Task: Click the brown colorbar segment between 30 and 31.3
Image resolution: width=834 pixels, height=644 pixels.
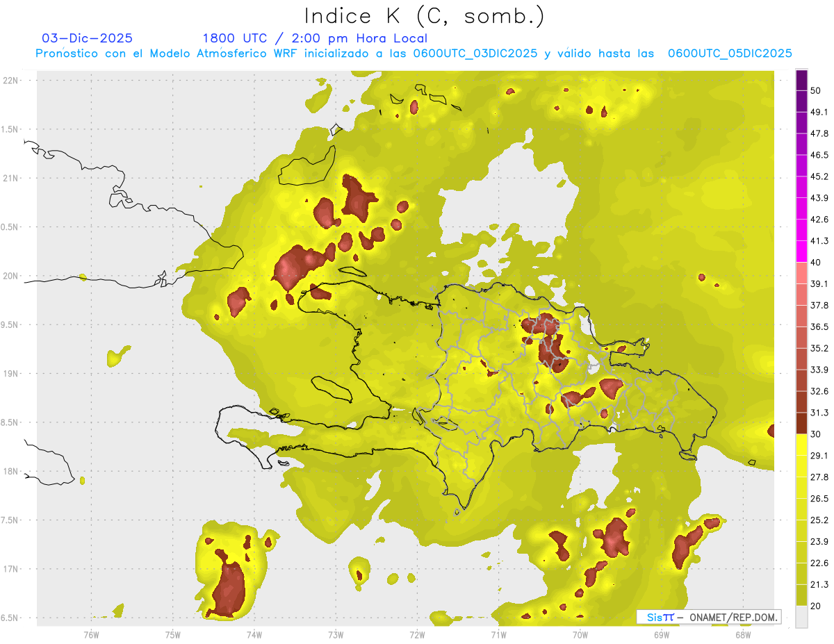Action: click(801, 423)
